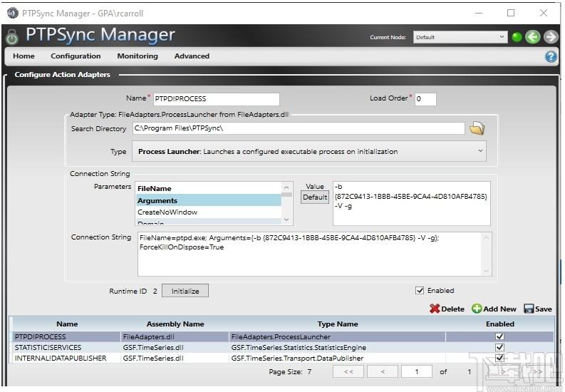This screenshot has height=392, width=565.
Task: Sort by Type Name column header
Action: (338, 324)
